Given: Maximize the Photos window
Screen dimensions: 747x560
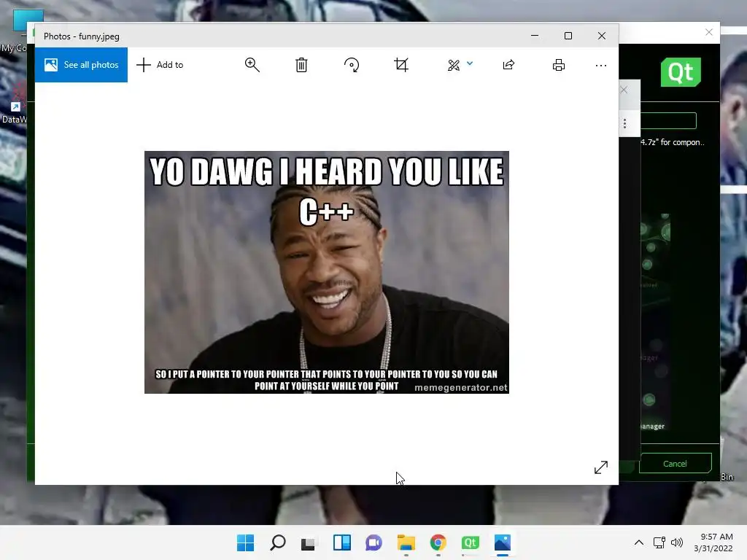Looking at the screenshot, I should (568, 36).
